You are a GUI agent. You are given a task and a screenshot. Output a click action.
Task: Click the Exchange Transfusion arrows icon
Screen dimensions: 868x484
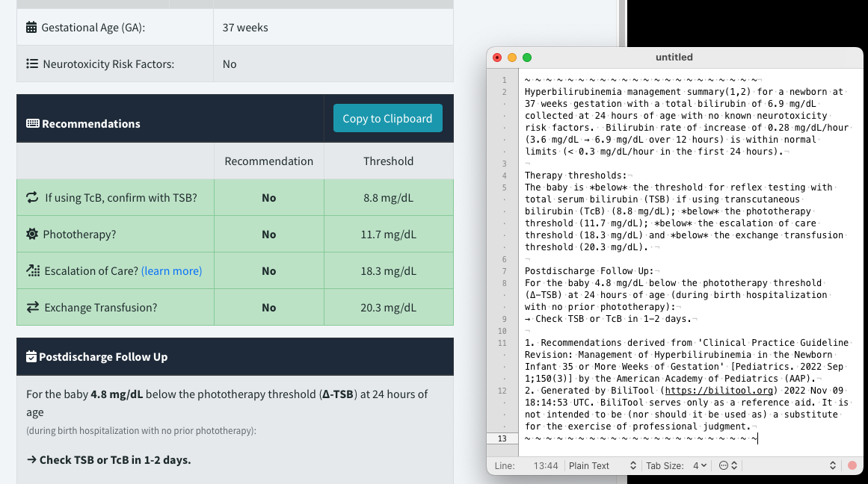(x=32, y=308)
